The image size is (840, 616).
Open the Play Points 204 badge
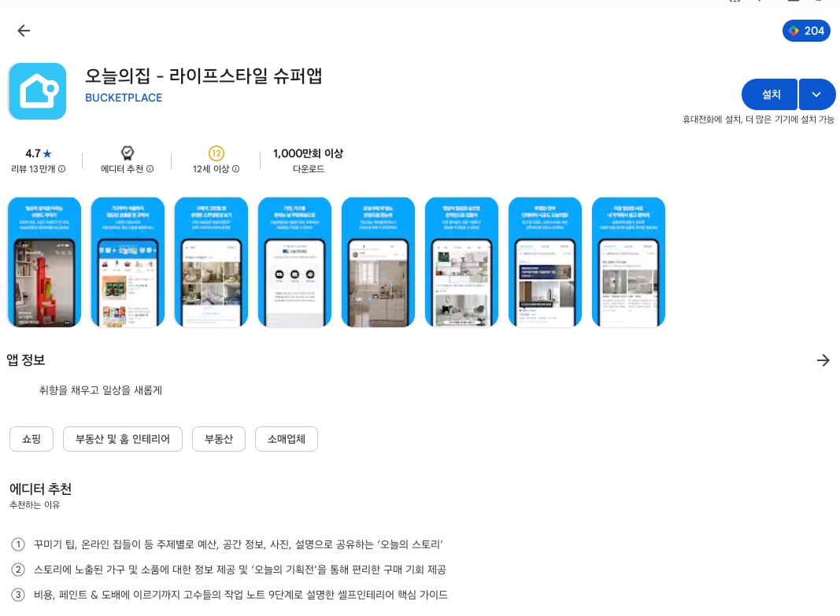tap(806, 31)
